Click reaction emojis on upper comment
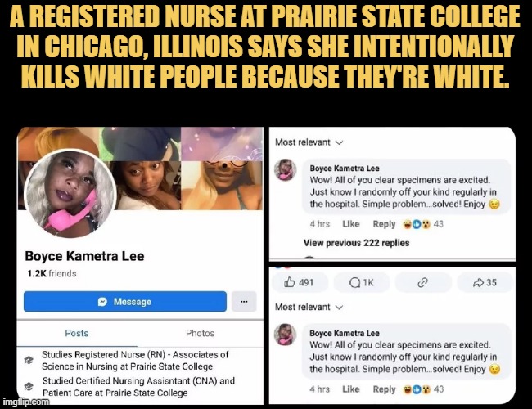 (417, 224)
